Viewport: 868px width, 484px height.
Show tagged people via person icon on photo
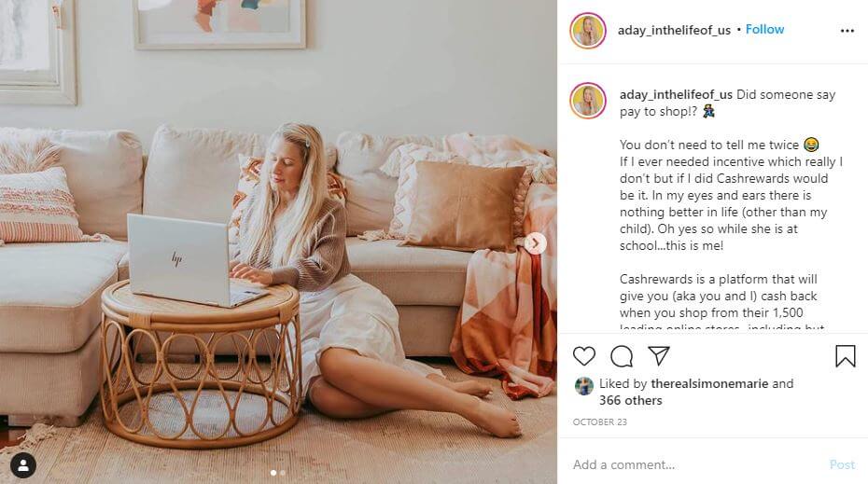tap(23, 464)
